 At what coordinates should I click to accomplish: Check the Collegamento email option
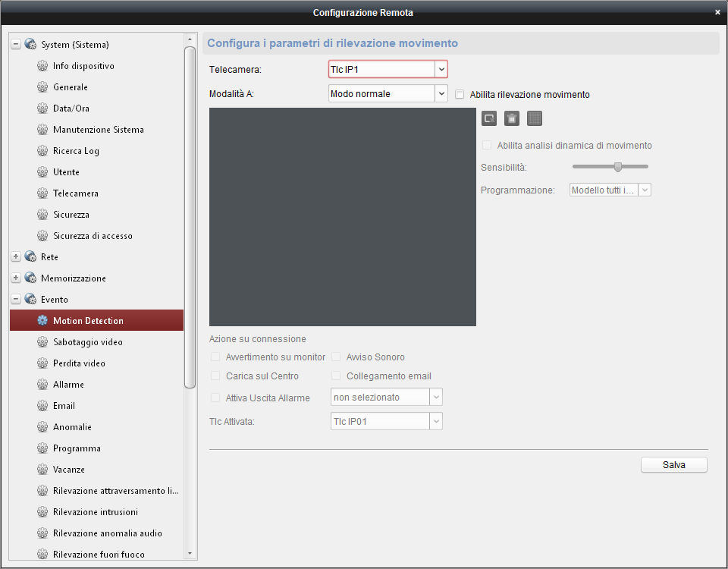coord(336,376)
